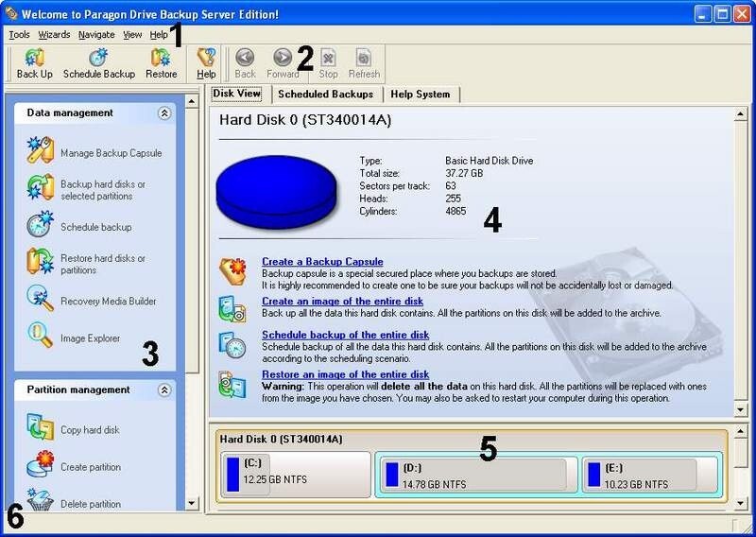756x537 pixels.
Task: Click the Schedule Backup toolbar icon
Action: click(98, 58)
